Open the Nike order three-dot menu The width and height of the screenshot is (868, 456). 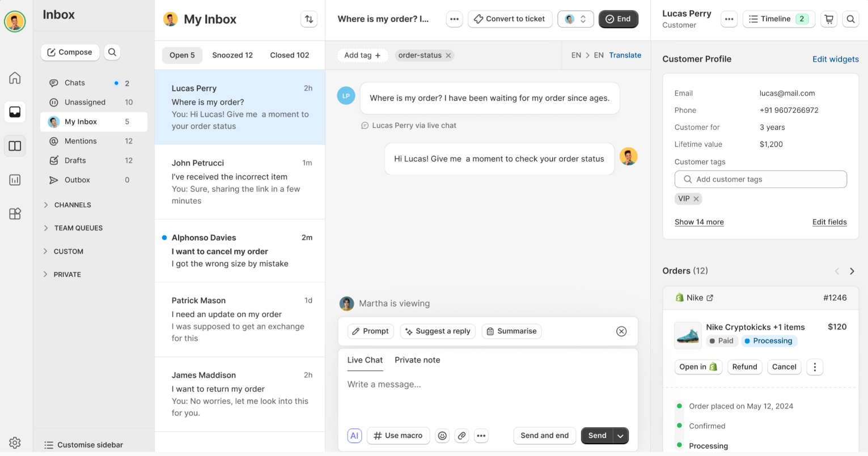[815, 367]
